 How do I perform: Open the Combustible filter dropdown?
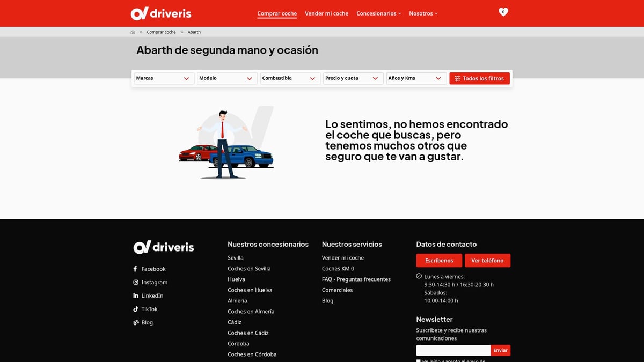(290, 78)
